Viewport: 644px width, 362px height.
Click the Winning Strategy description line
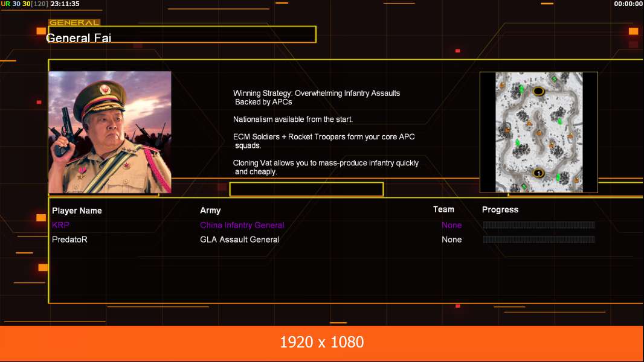(316, 98)
